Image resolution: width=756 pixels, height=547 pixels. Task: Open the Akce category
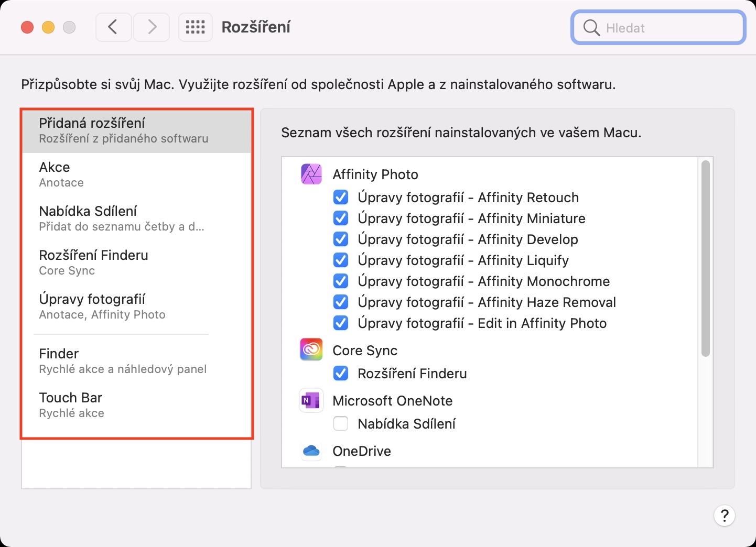click(x=136, y=175)
